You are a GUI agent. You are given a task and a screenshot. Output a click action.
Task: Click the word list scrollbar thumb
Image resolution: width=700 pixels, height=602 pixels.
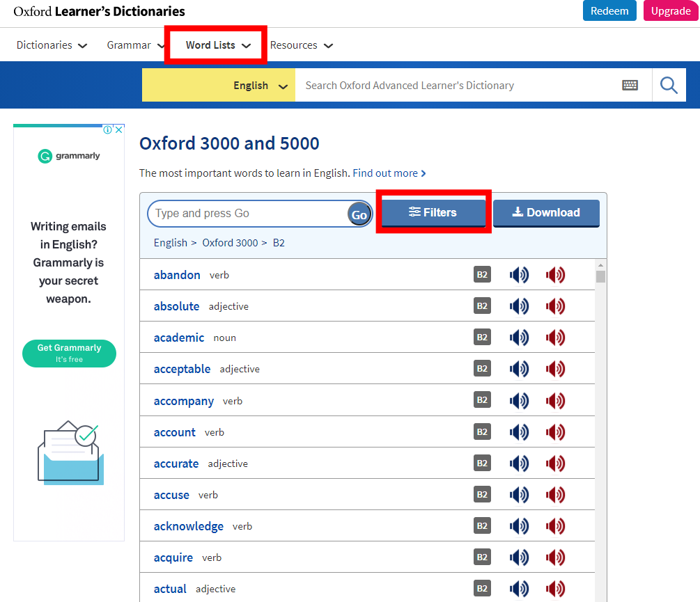(x=600, y=276)
